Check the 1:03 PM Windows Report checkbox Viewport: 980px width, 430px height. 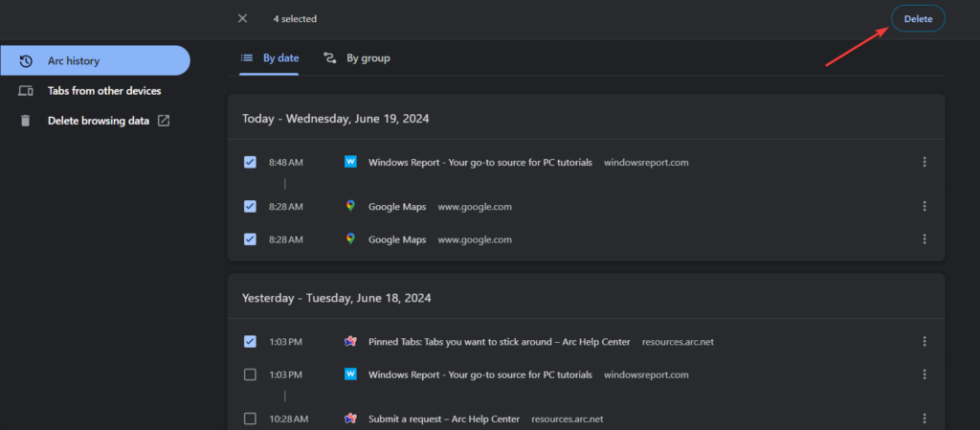[250, 374]
